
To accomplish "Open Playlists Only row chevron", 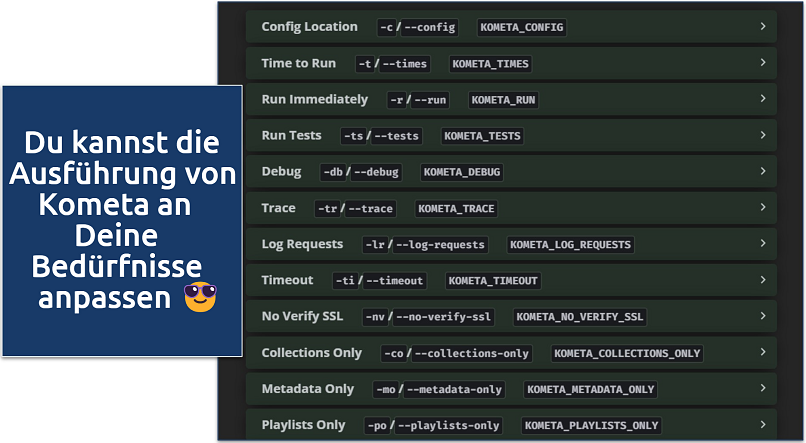I will (x=763, y=424).
